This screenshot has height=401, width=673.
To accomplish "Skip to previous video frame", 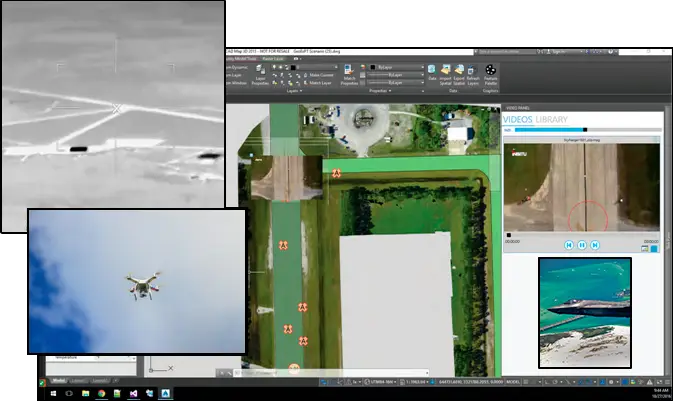I will pyautogui.click(x=569, y=245).
